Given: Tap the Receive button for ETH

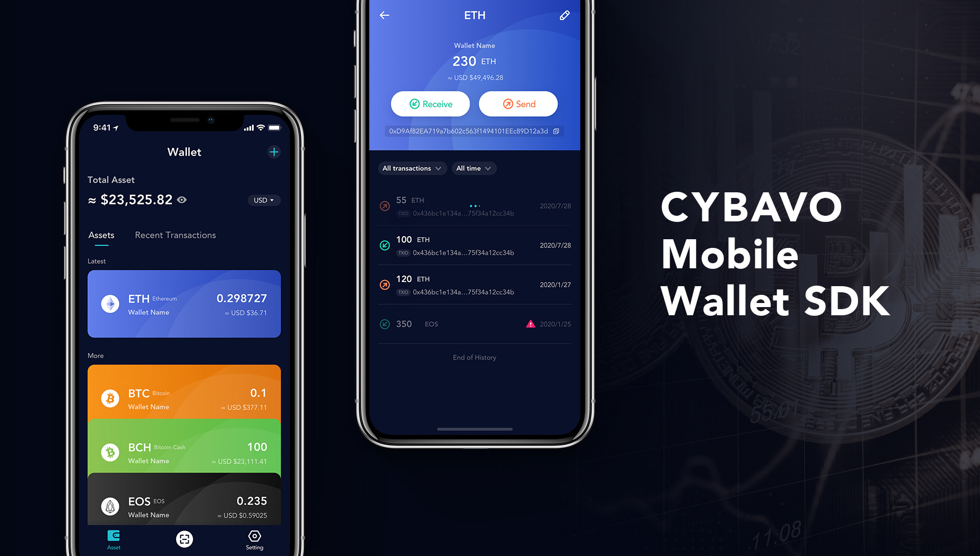Looking at the screenshot, I should click(429, 104).
